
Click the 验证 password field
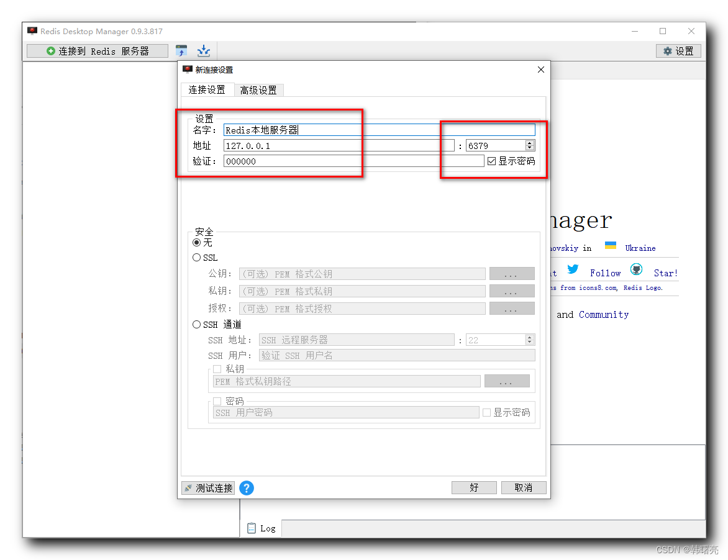click(x=354, y=161)
